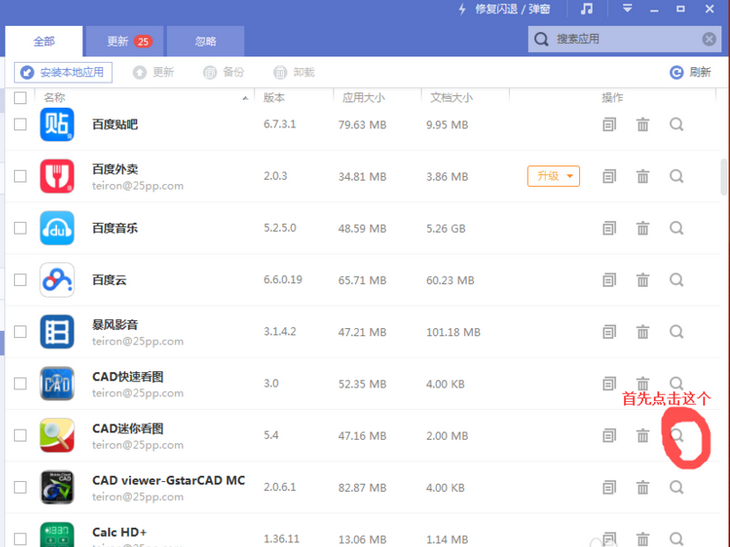The height and width of the screenshot is (547, 730).
Task: Open the 更新 tab with 25 badge
Action: tap(127, 41)
